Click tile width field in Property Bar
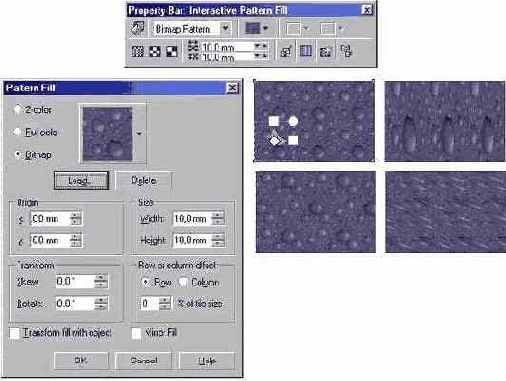Image resolution: width=506 pixels, height=381 pixels. [227, 47]
